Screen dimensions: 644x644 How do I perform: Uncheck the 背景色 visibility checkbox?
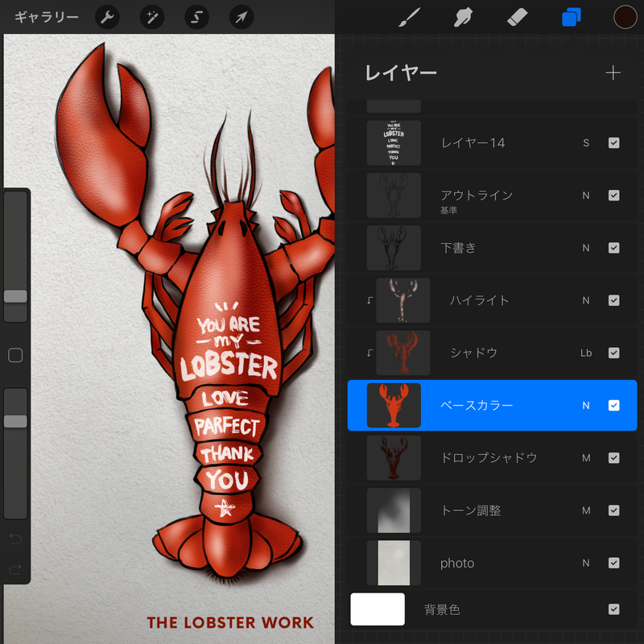click(x=613, y=609)
